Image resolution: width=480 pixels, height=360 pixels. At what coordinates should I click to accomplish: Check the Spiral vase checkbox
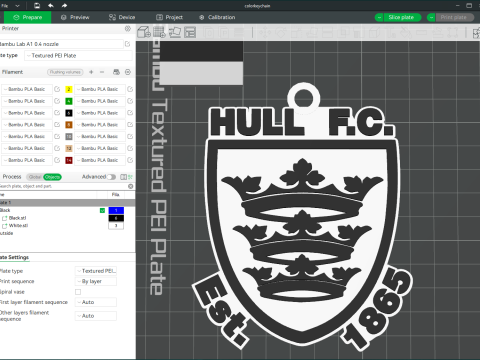tap(78, 292)
